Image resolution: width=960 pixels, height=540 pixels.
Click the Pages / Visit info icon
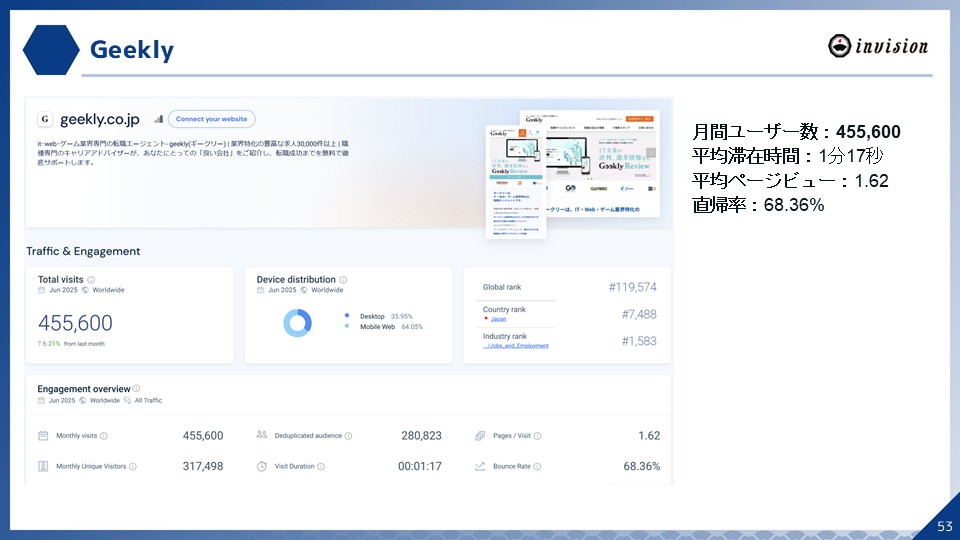click(538, 436)
